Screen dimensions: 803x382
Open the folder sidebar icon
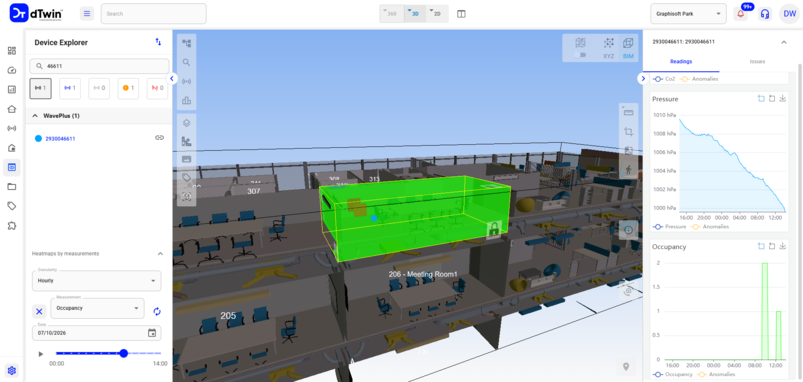[x=12, y=186]
